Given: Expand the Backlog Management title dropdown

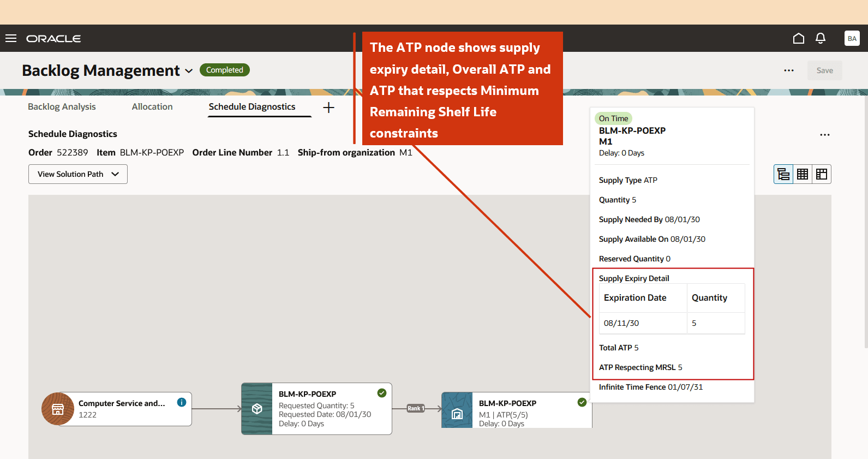Looking at the screenshot, I should (x=189, y=71).
